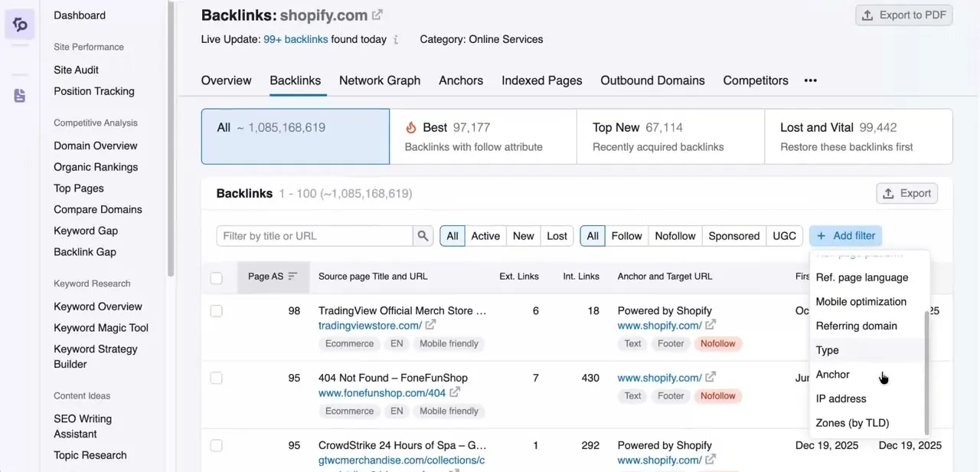Click the Semrush logo icon in sidebar
This screenshot has width=980, height=472.
coord(20,25)
